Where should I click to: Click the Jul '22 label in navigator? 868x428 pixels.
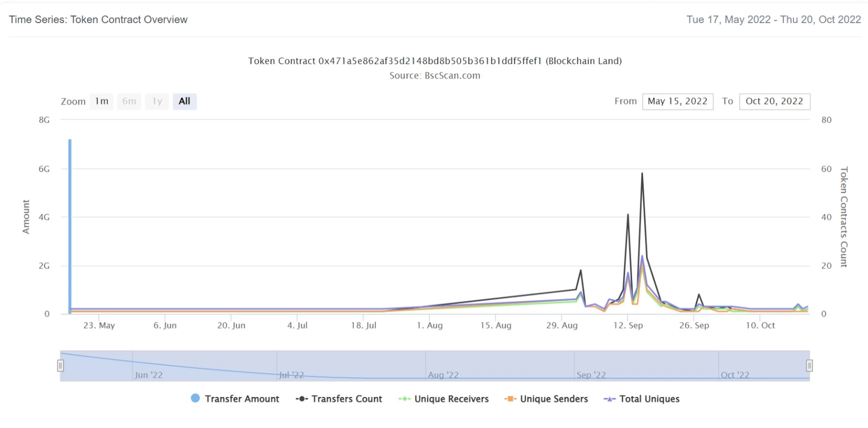coord(292,375)
